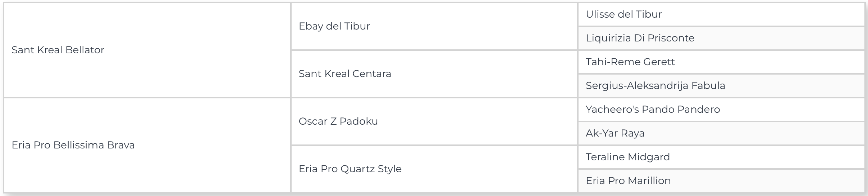Click the word Midgard in last column
868x196 pixels.
coord(649,157)
